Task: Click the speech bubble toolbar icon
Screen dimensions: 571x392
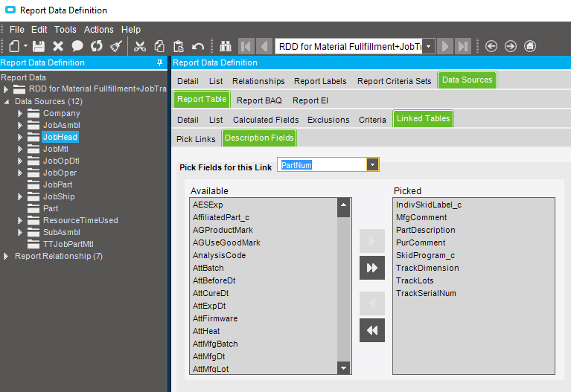Action: pos(77,46)
